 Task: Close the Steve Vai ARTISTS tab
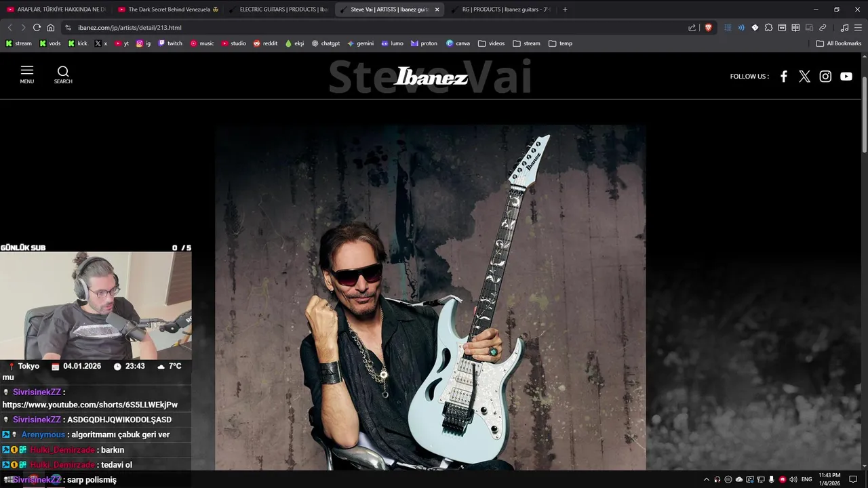437,9
